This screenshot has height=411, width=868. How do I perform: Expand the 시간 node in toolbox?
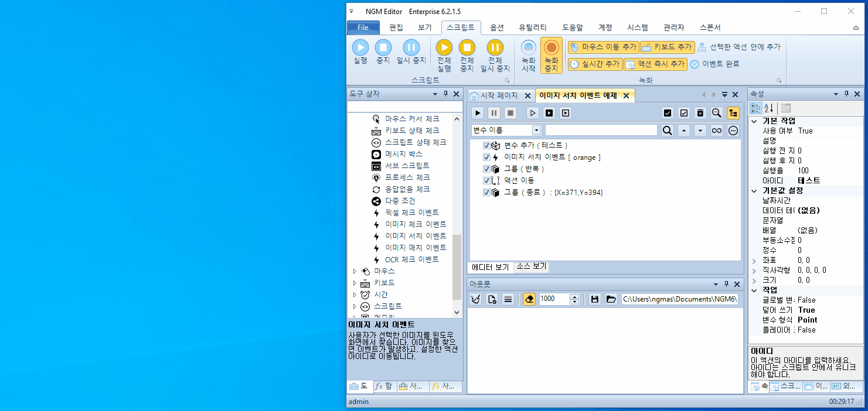pyautogui.click(x=355, y=294)
